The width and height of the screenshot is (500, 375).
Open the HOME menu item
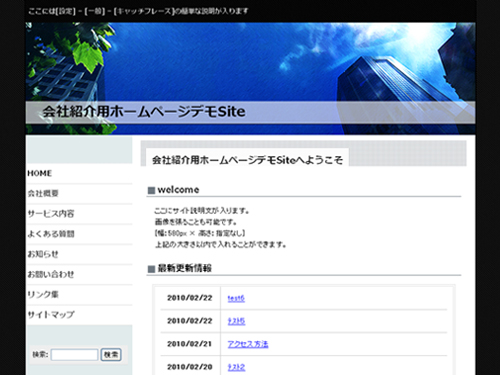pyautogui.click(x=40, y=173)
